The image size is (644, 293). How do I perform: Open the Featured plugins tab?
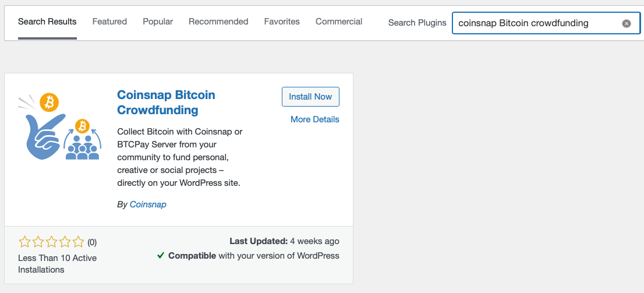[x=109, y=22]
